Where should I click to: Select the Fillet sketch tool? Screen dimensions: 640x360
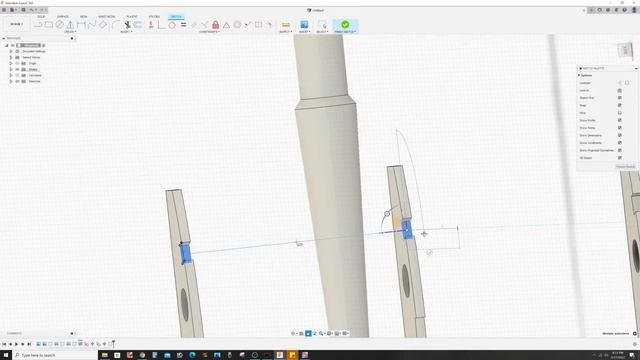coord(116,24)
